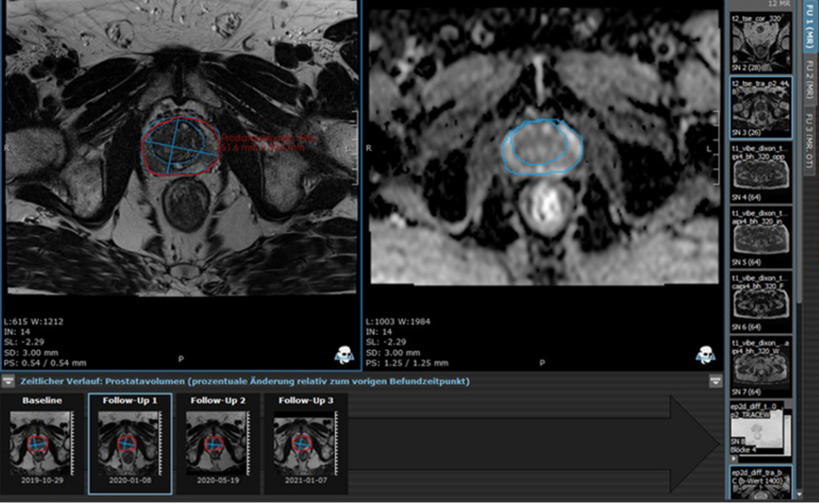Choose the Follow-Up 2 timepoint dated 2020-05-19

(x=218, y=444)
